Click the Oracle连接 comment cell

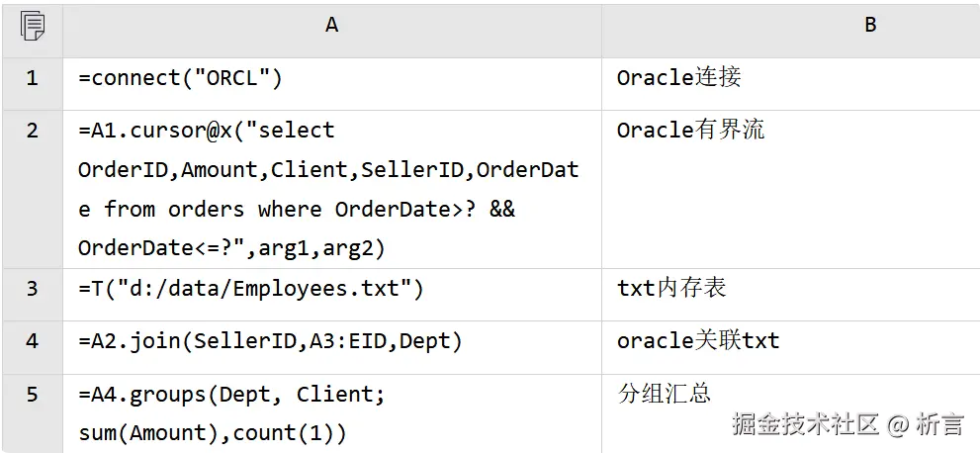click(678, 78)
